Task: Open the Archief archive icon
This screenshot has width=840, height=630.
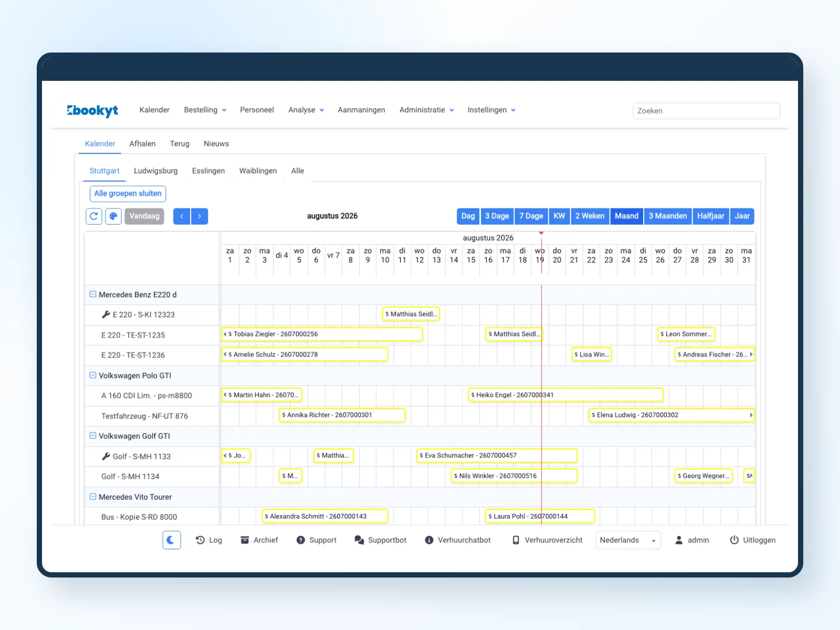Action: [245, 540]
